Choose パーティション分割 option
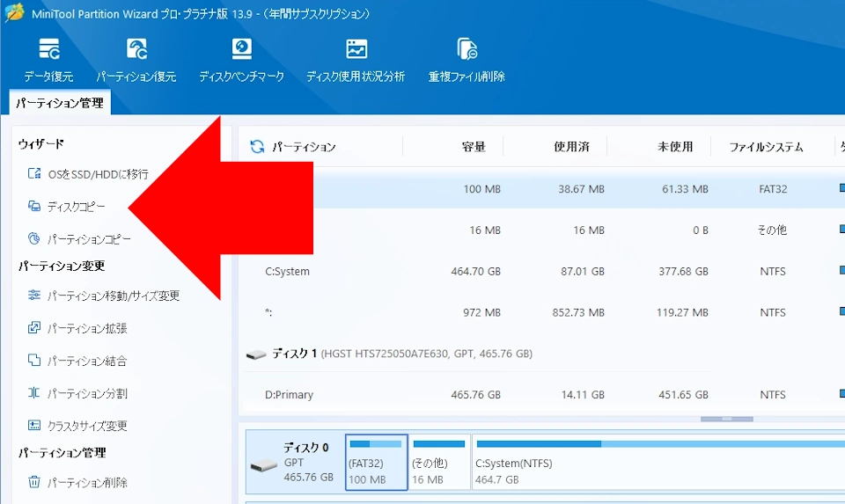The width and height of the screenshot is (845, 504). (87, 394)
